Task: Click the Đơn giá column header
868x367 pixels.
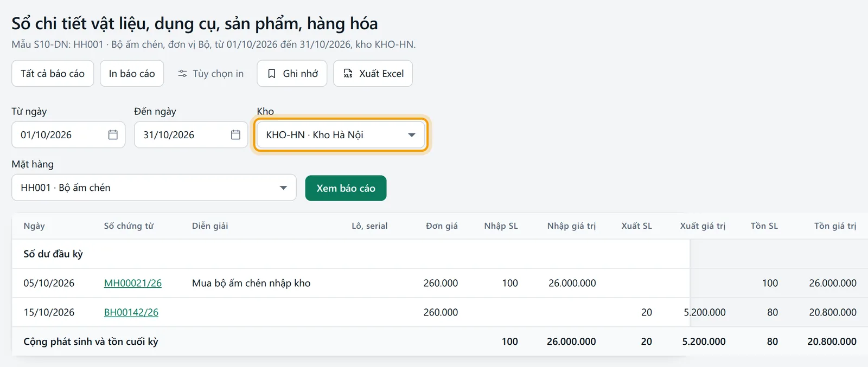Action: (442, 226)
